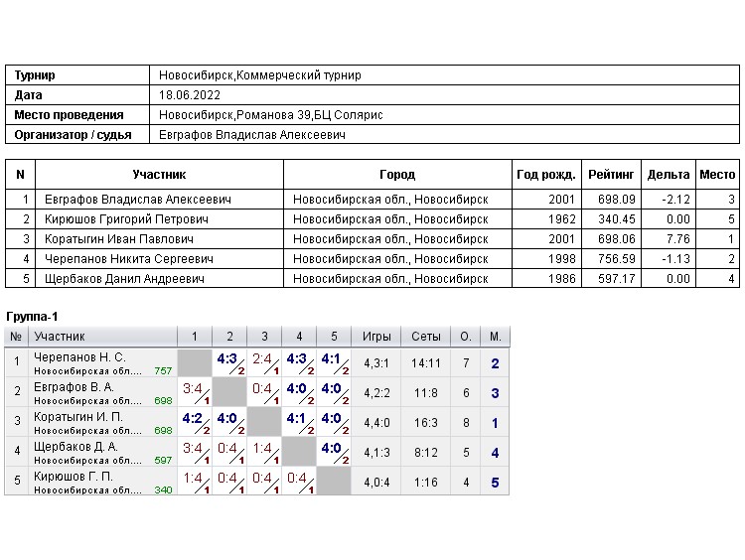Click the 2:4 score in Черепанов's row
The image size is (745, 560).
pos(263,359)
